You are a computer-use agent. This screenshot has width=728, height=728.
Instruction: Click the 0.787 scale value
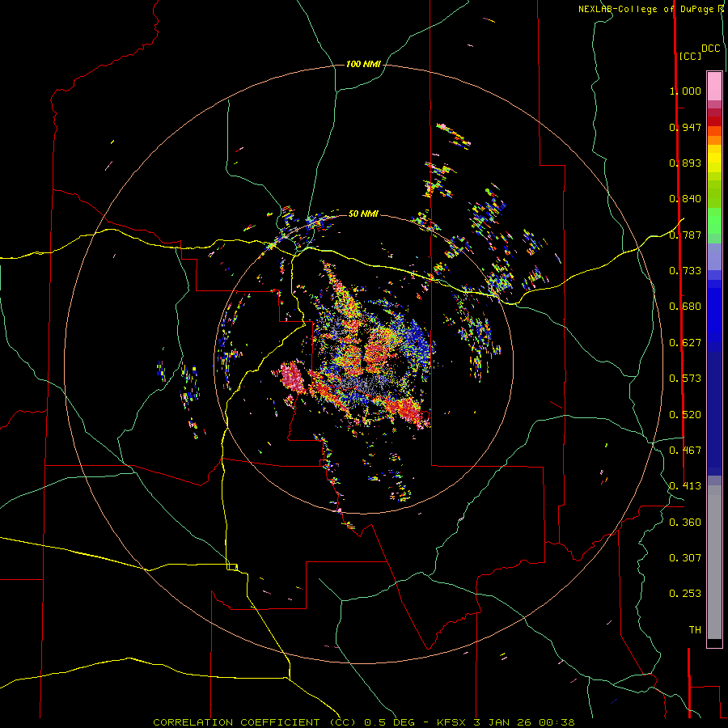click(x=685, y=235)
